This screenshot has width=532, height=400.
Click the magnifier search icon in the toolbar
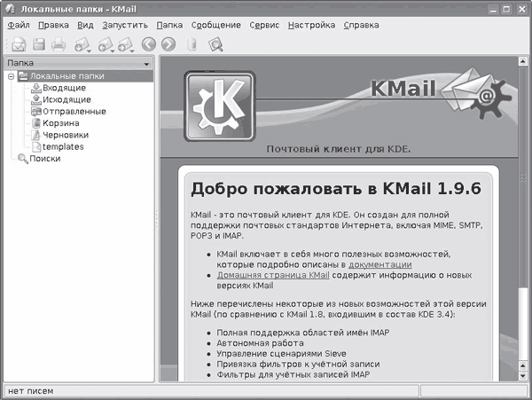pyautogui.click(x=215, y=43)
